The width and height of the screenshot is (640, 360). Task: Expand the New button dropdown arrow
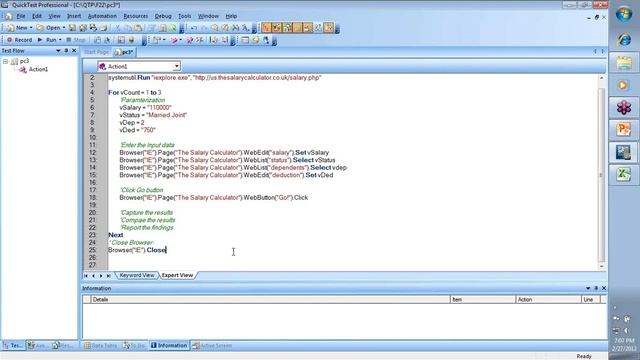pos(31,28)
